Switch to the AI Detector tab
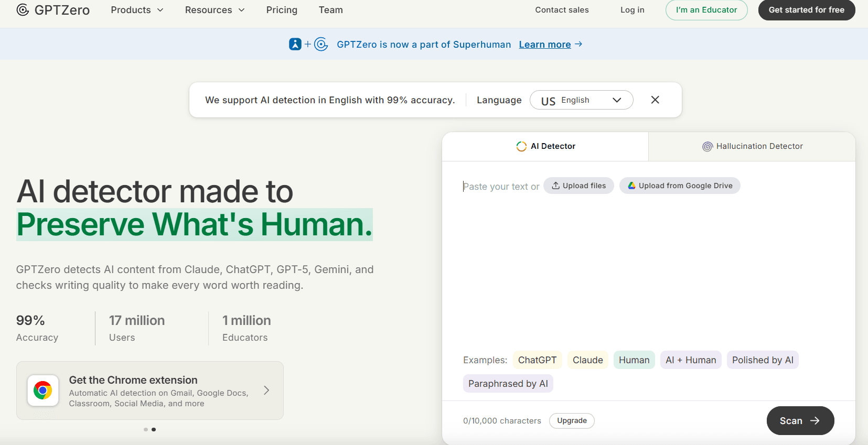868x445 pixels. coord(545,146)
